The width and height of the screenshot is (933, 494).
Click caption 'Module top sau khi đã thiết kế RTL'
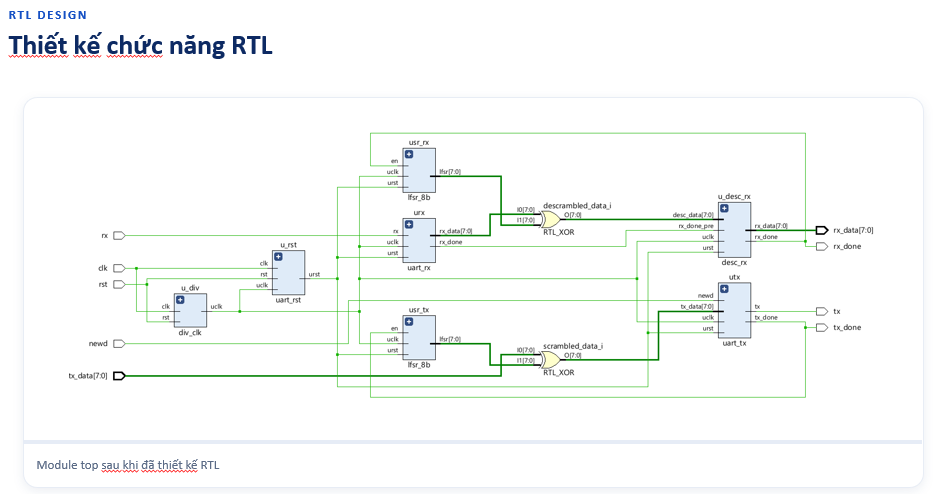[x=128, y=465]
